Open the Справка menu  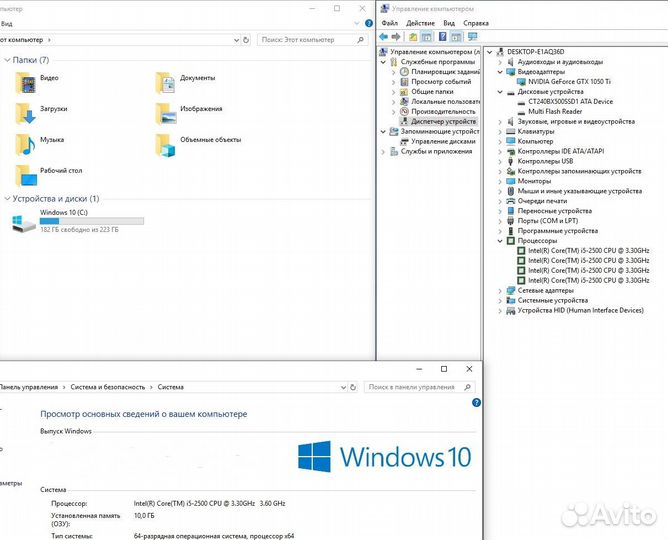coord(477,22)
